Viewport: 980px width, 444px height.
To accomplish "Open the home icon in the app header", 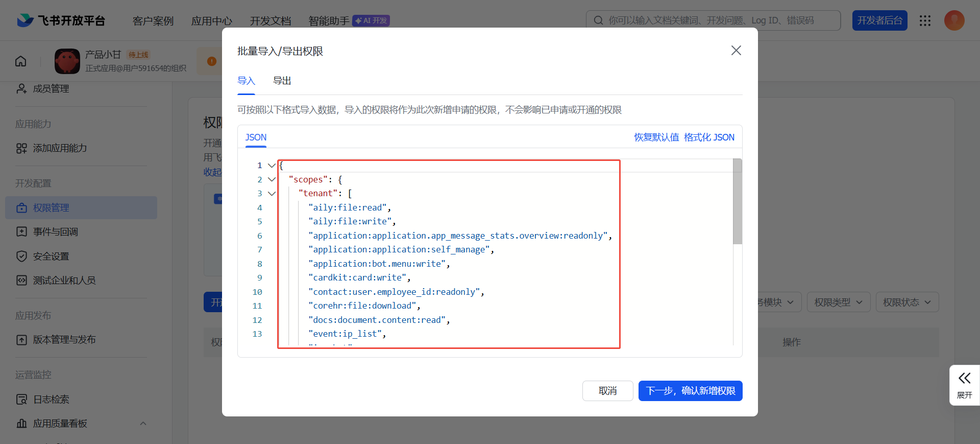I will pyautogui.click(x=21, y=61).
